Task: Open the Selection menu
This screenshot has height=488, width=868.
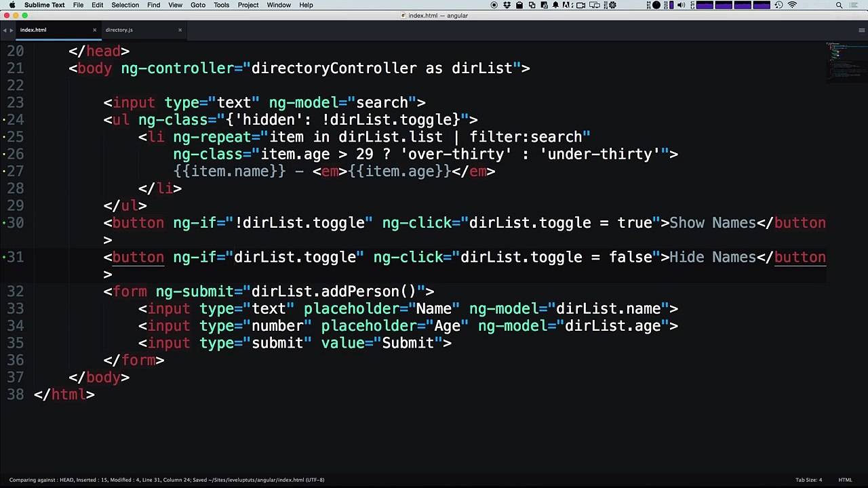Action: (125, 5)
